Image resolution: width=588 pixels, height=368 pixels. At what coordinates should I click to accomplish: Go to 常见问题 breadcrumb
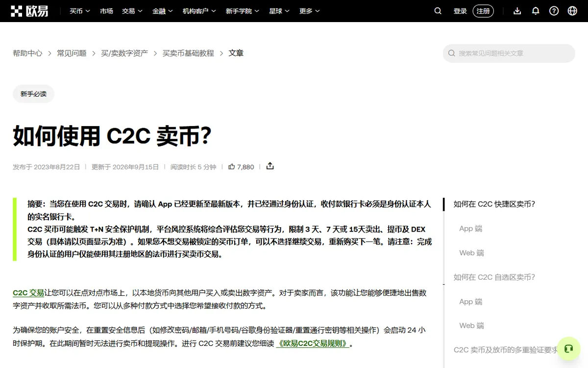click(x=72, y=53)
